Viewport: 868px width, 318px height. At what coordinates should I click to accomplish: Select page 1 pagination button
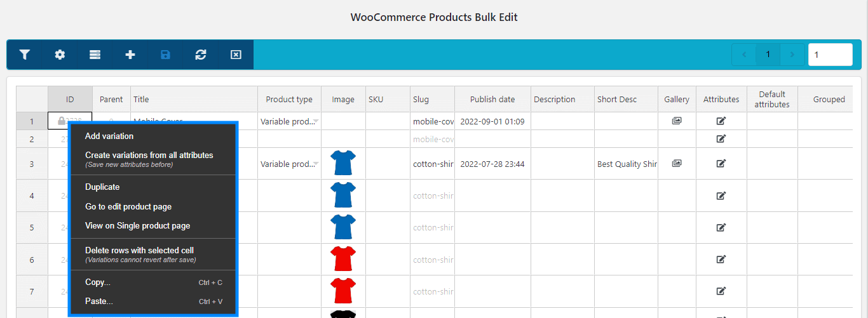click(768, 55)
